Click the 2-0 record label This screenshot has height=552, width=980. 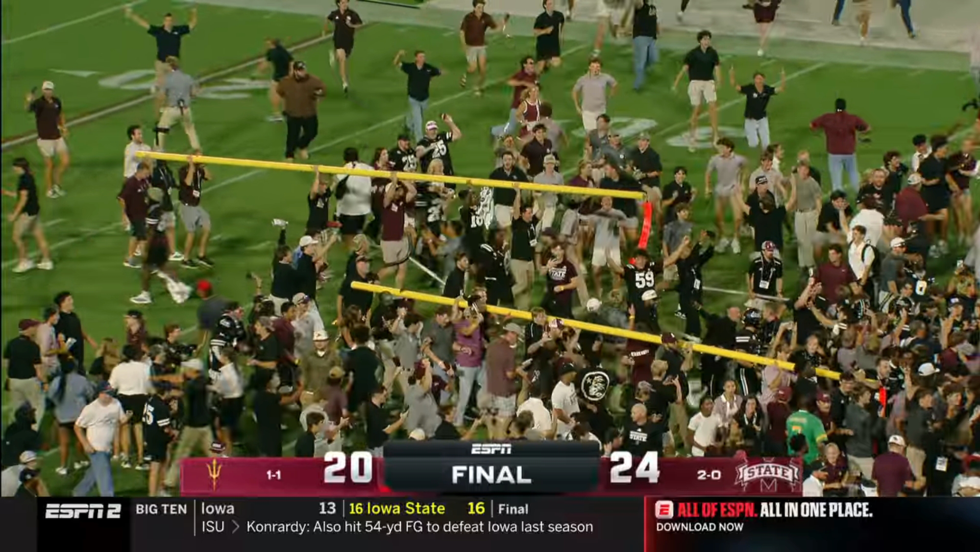[709, 475]
